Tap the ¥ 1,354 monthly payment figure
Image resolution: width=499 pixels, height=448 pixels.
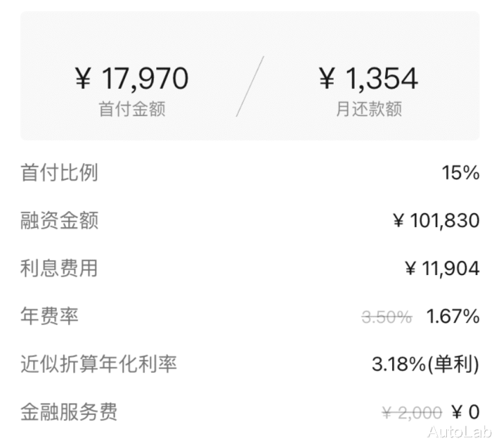368,78
